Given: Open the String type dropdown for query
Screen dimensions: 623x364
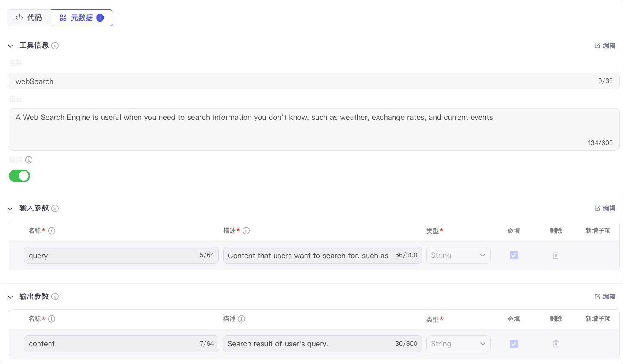Looking at the screenshot, I should pos(458,255).
